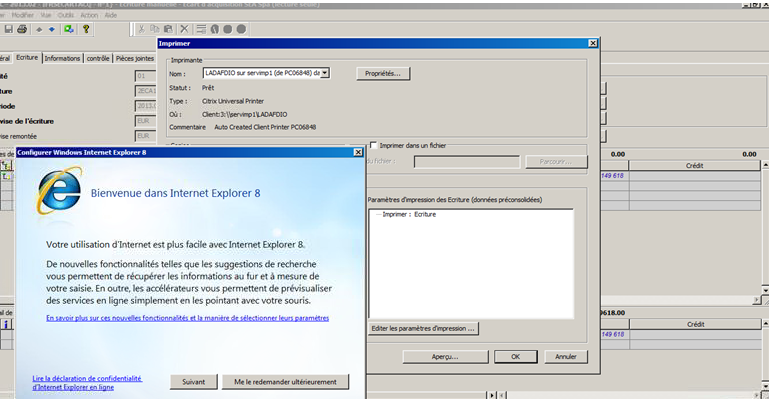773x400 pixels.
Task: Click the Crédit column header in lower table
Action: [694, 324]
